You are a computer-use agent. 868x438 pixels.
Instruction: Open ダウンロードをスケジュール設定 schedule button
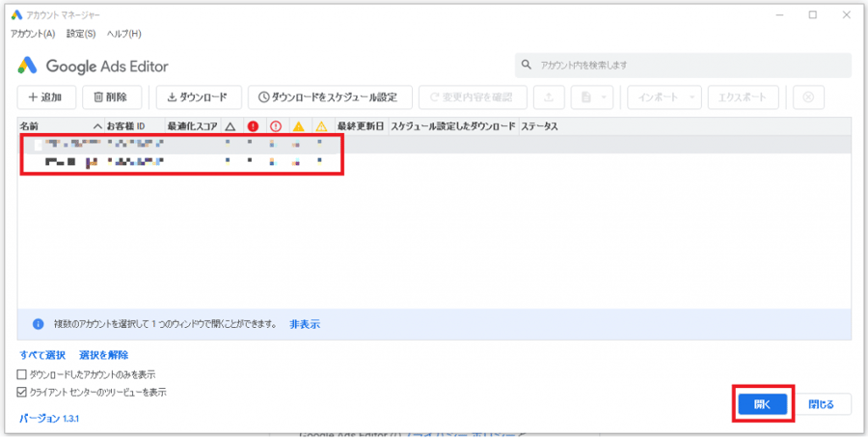[x=330, y=97]
